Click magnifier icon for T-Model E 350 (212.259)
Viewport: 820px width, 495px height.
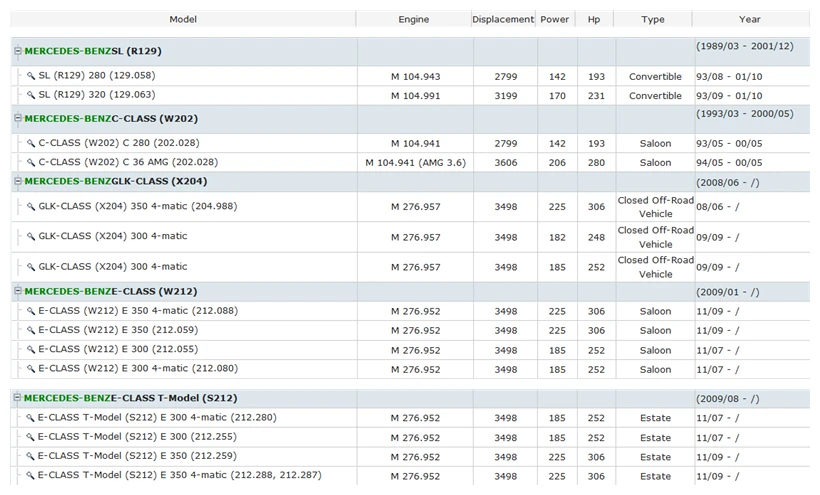30,456
